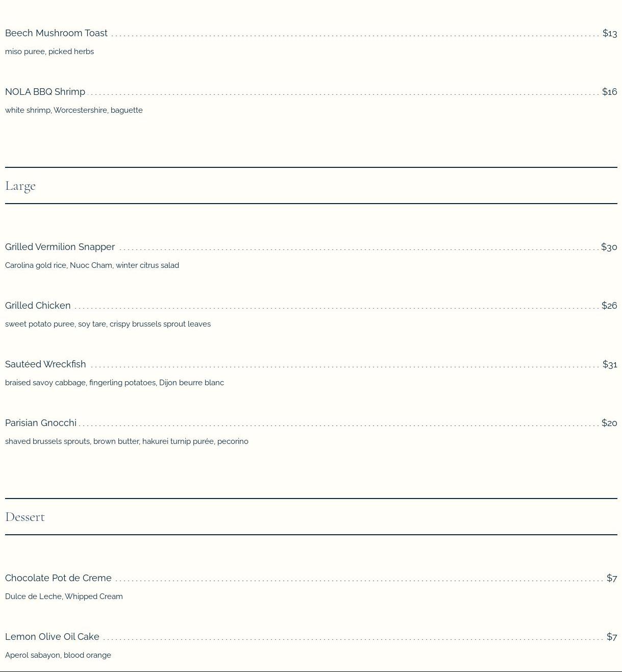Select the NOLA BBQ Shrimp title

tap(45, 92)
